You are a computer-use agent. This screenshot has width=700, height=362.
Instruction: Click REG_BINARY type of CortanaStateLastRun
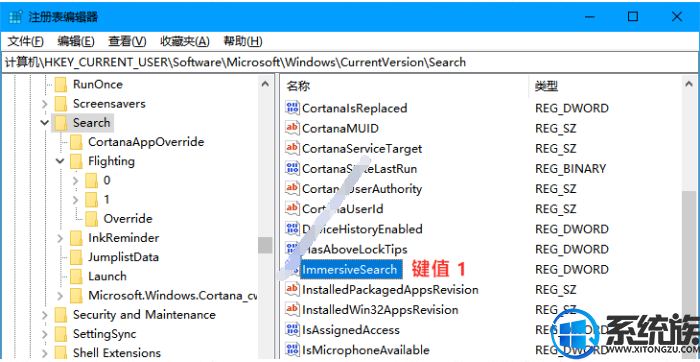point(571,169)
